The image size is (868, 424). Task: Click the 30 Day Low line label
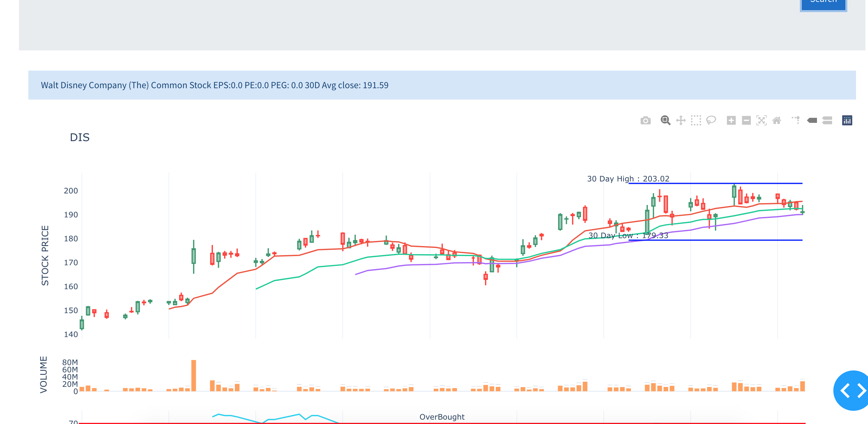point(628,235)
